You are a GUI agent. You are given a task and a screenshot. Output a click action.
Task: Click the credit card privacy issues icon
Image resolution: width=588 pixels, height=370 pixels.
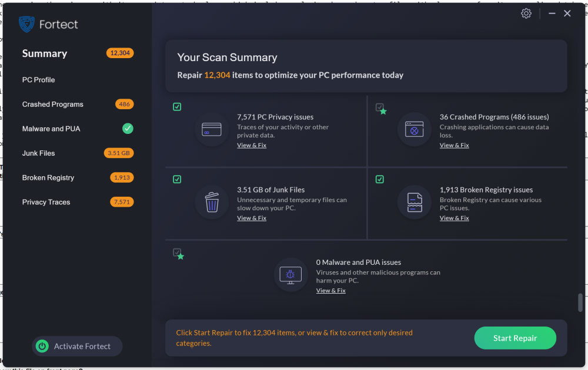coord(212,130)
